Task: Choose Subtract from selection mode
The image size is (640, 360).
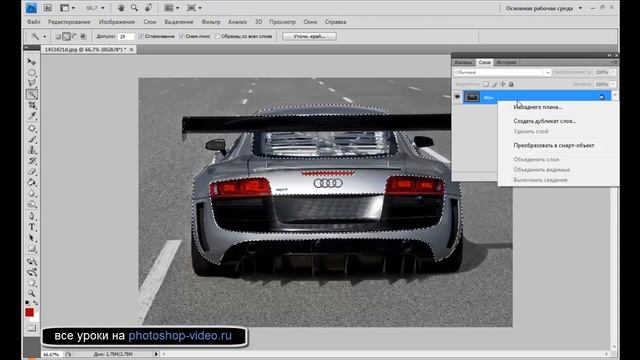Action: (75, 37)
